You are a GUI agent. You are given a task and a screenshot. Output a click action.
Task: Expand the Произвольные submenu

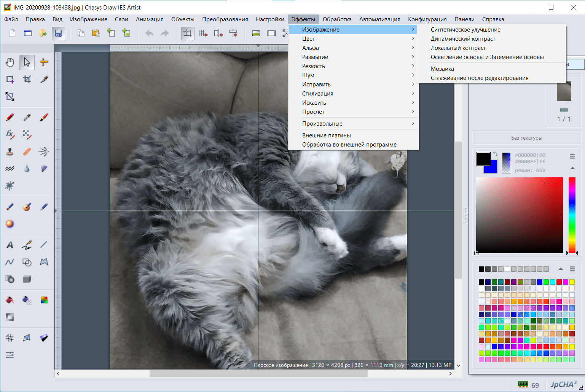click(x=353, y=124)
